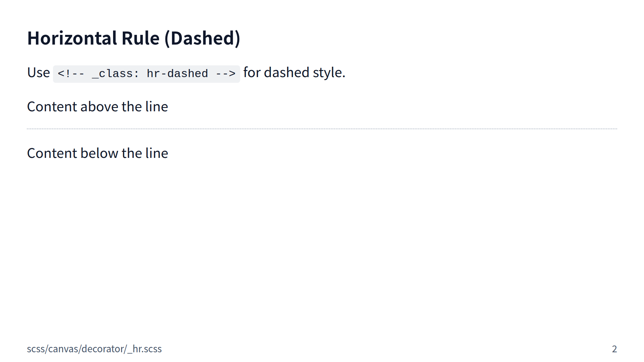644x362 pixels.
Task: Click the text 'for dashed style.'
Action: (x=294, y=73)
